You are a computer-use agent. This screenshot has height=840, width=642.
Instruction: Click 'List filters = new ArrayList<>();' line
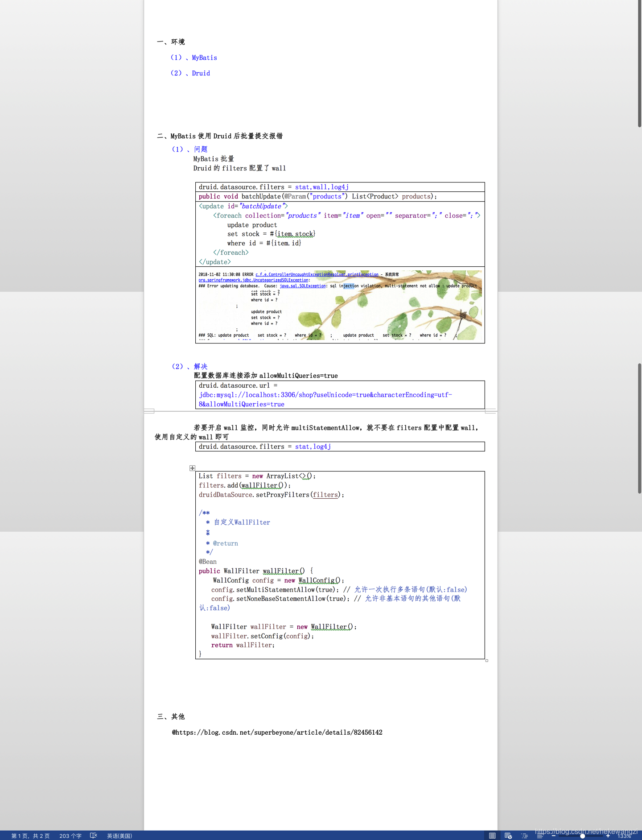[x=257, y=476]
